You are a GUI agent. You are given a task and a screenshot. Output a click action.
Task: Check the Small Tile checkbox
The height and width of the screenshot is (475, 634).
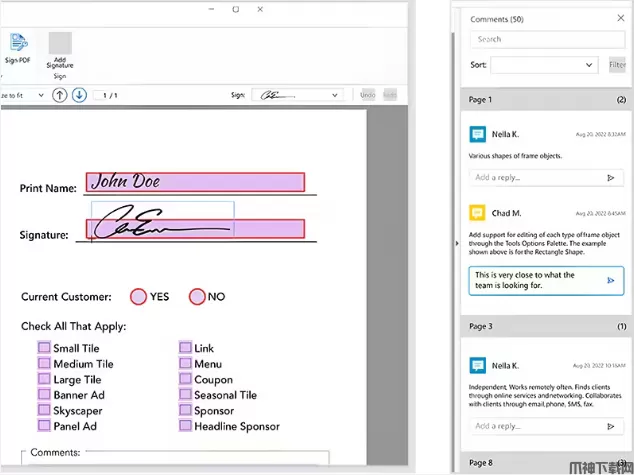click(x=44, y=349)
